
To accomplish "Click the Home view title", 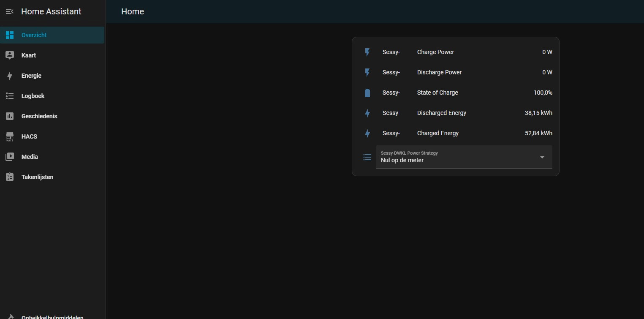I will point(133,11).
